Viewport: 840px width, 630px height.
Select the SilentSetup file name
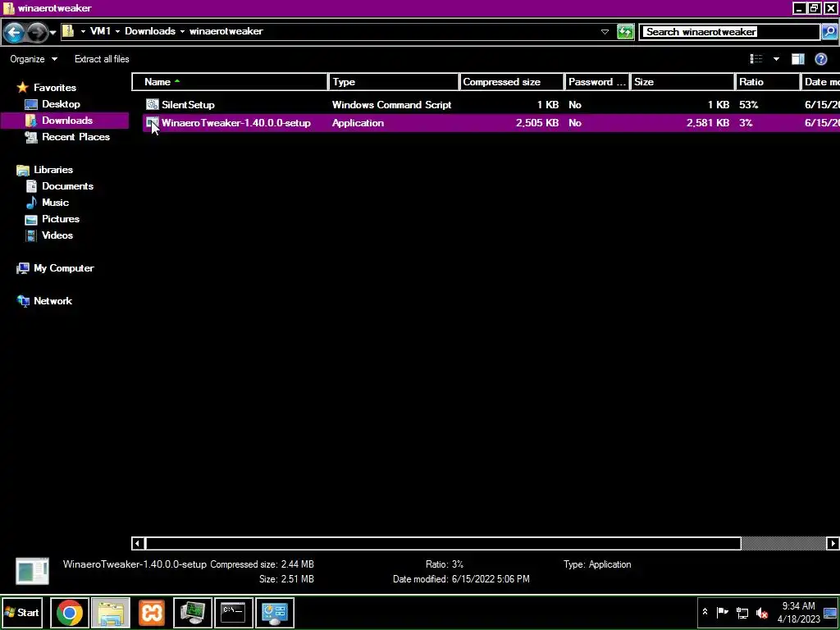pos(188,104)
